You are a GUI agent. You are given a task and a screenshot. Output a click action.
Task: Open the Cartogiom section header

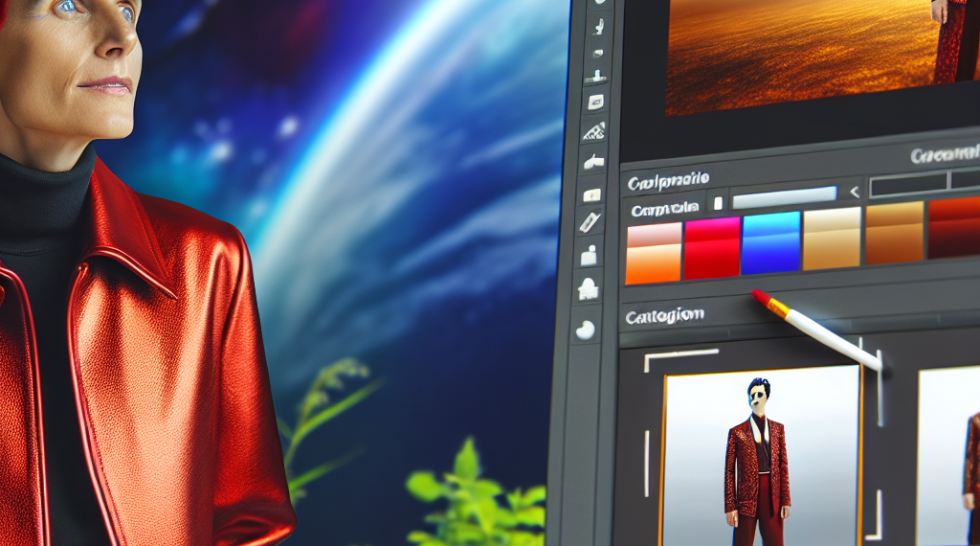click(x=665, y=316)
